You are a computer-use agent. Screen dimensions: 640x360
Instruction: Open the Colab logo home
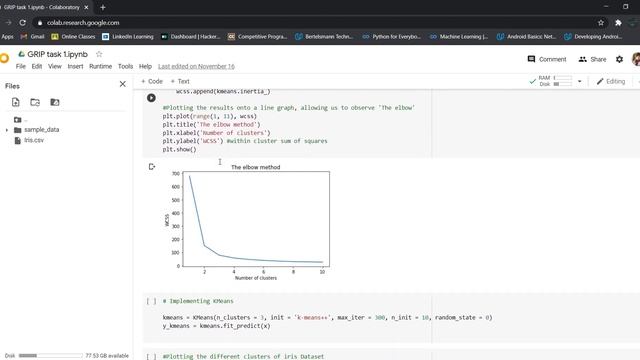point(4,58)
